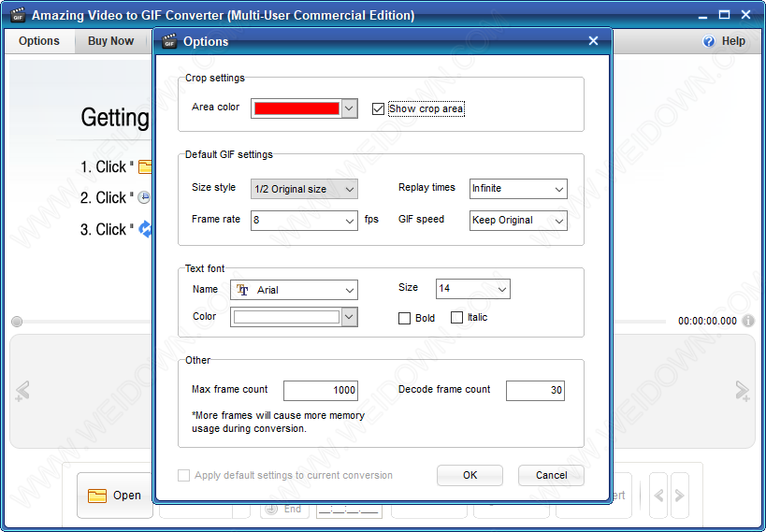Viewport: 766px width, 532px height.
Task: Click the OK button
Action: click(x=470, y=475)
